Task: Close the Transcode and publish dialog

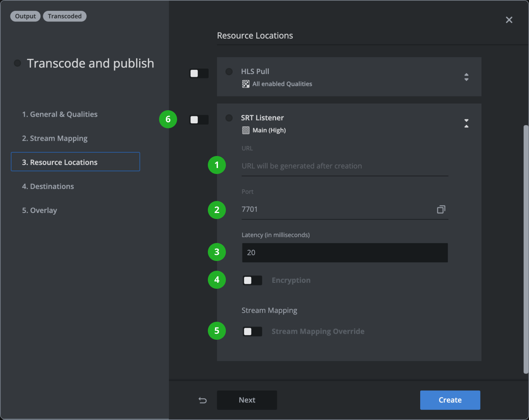Action: (509, 20)
